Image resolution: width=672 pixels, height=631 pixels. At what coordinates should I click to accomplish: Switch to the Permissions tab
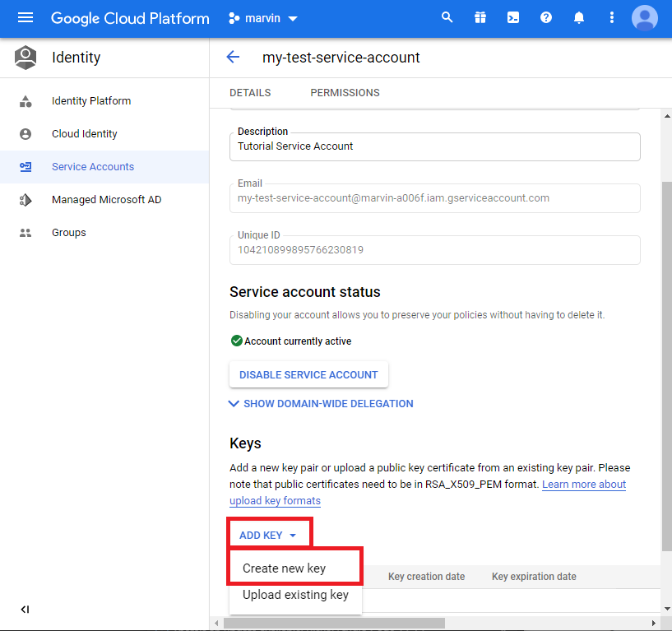pos(345,93)
